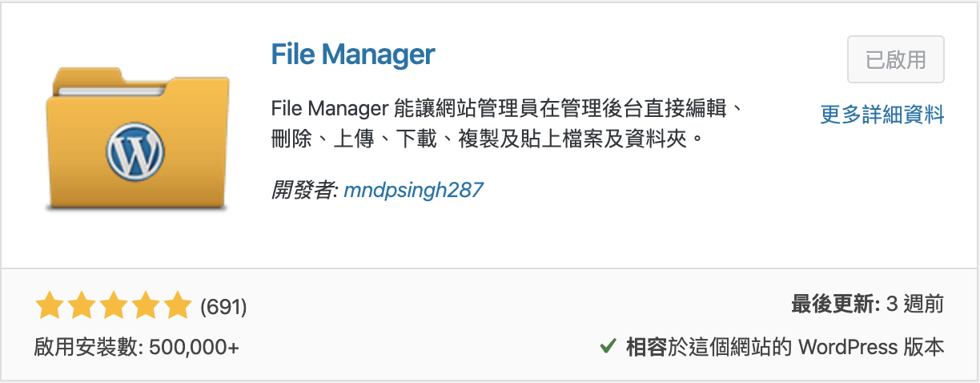
Task: Click the WordPress 版本 text
Action: coord(871,347)
